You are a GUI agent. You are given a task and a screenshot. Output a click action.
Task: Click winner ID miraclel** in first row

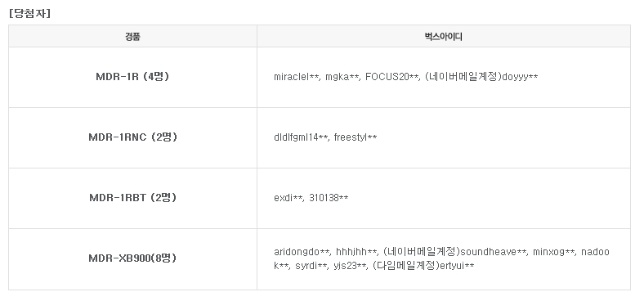pyautogui.click(x=296, y=77)
